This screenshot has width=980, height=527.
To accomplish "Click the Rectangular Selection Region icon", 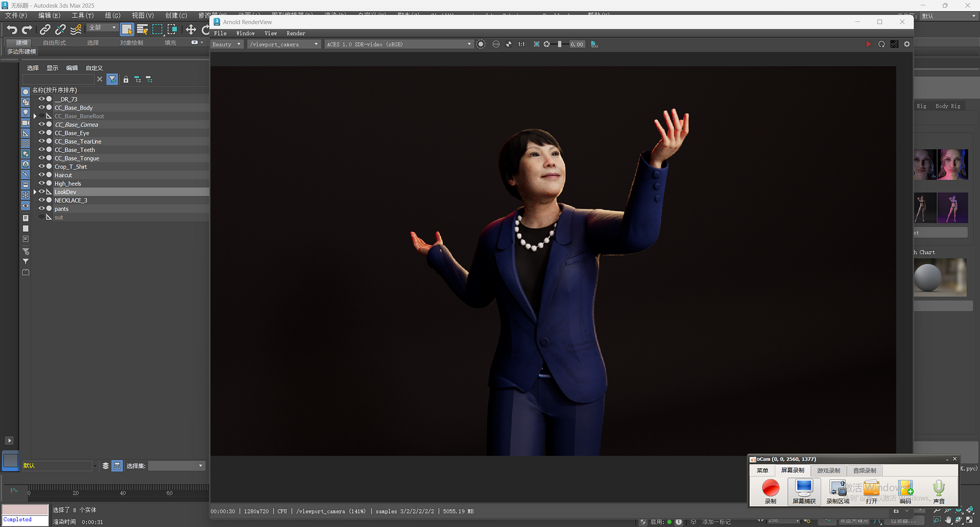I will pyautogui.click(x=157, y=29).
